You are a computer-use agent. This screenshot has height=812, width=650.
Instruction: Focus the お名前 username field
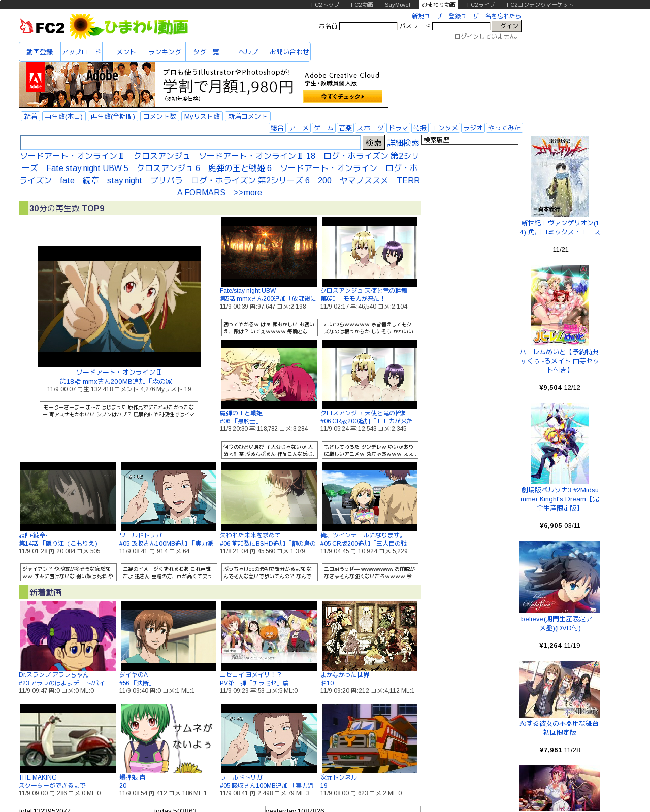[368, 26]
